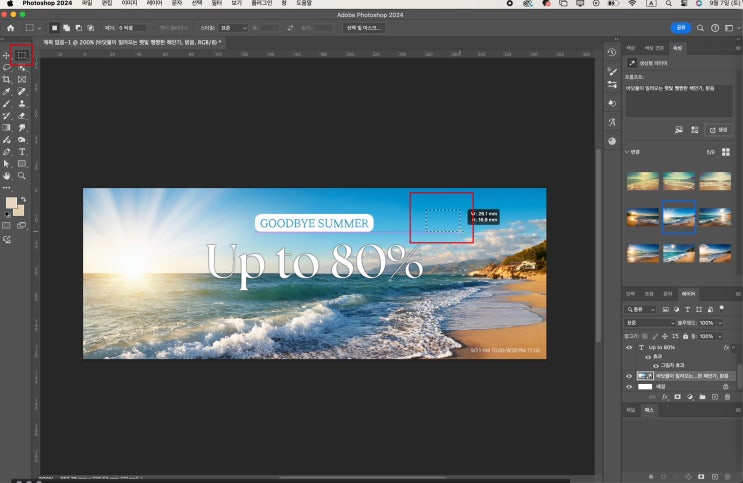
Task: Select the Rectangle shape tool
Action: click(22, 164)
